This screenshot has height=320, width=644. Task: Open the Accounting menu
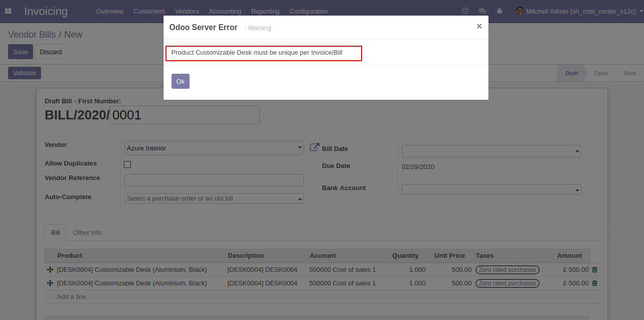(x=225, y=11)
